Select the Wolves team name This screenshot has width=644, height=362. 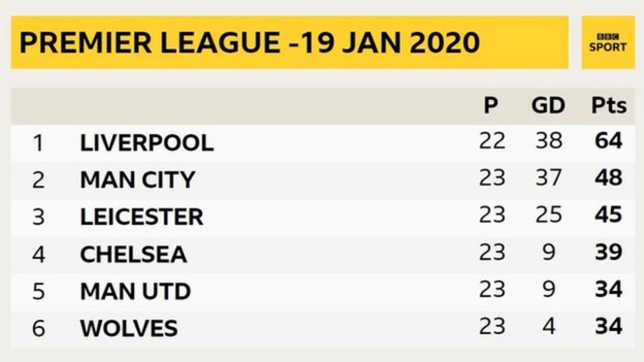(x=129, y=328)
